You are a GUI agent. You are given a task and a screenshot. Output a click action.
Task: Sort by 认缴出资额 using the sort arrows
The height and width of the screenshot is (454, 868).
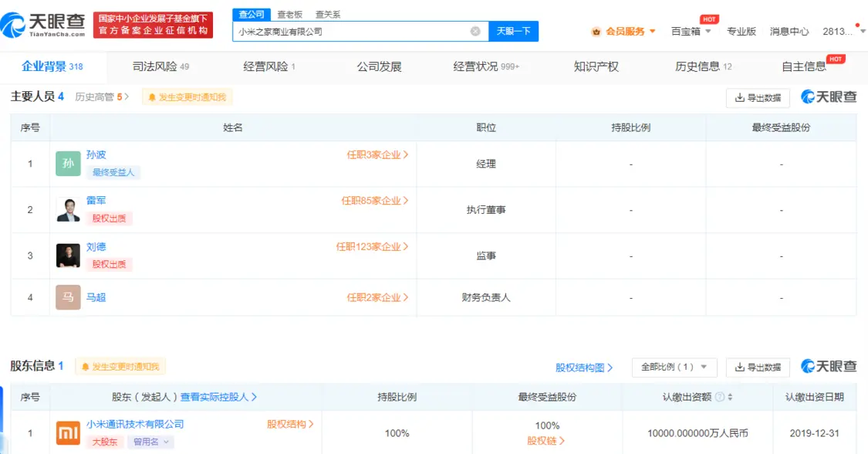point(730,397)
